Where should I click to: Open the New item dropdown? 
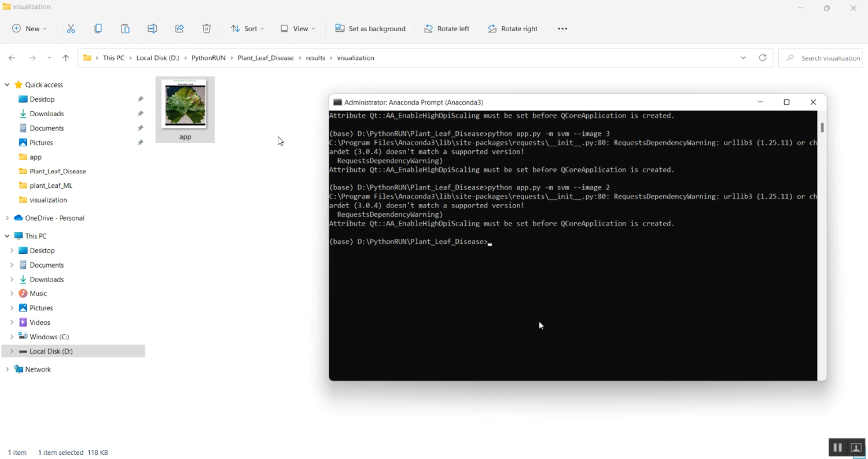30,28
